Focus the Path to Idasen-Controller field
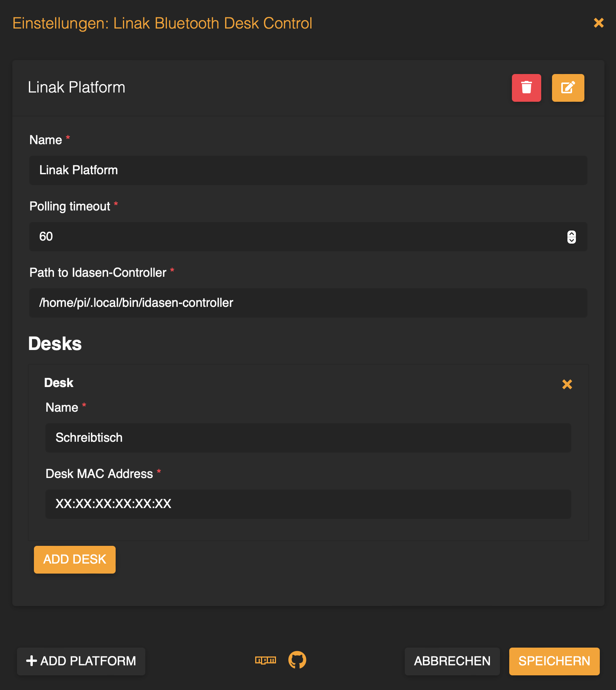This screenshot has height=690, width=616. [308, 303]
